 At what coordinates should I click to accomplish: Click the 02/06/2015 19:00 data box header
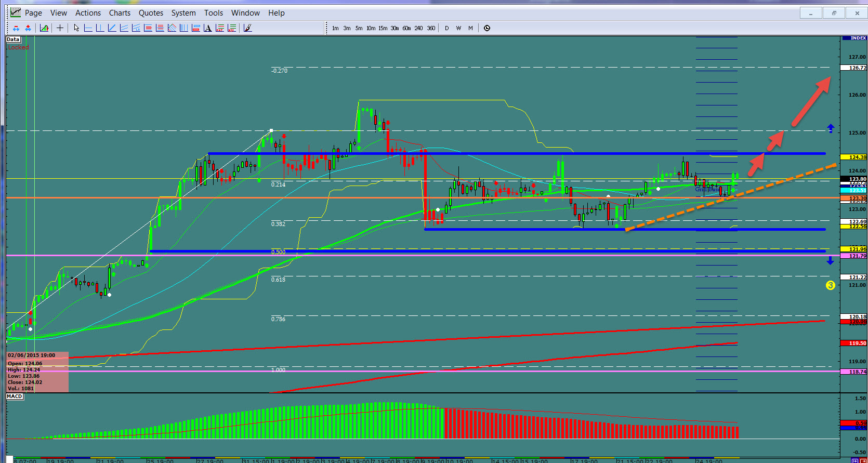coord(32,355)
